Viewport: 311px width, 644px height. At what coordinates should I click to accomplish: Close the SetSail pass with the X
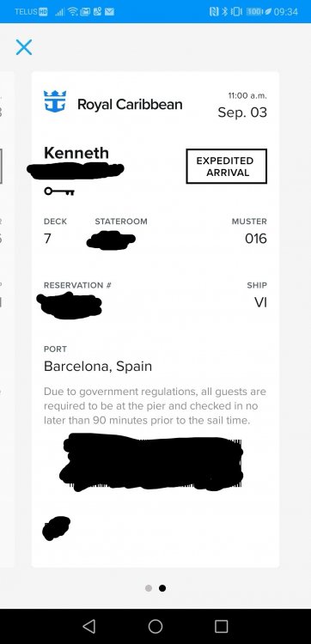click(x=24, y=47)
